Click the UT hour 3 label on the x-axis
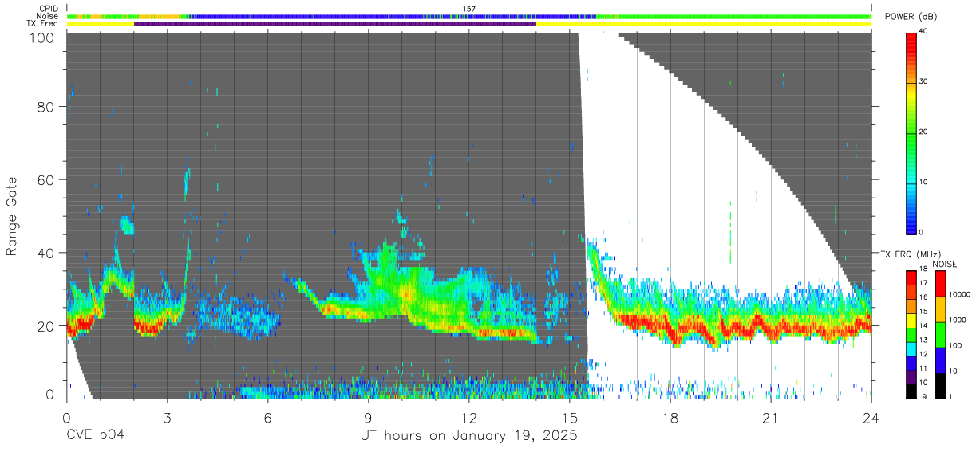 [167, 418]
